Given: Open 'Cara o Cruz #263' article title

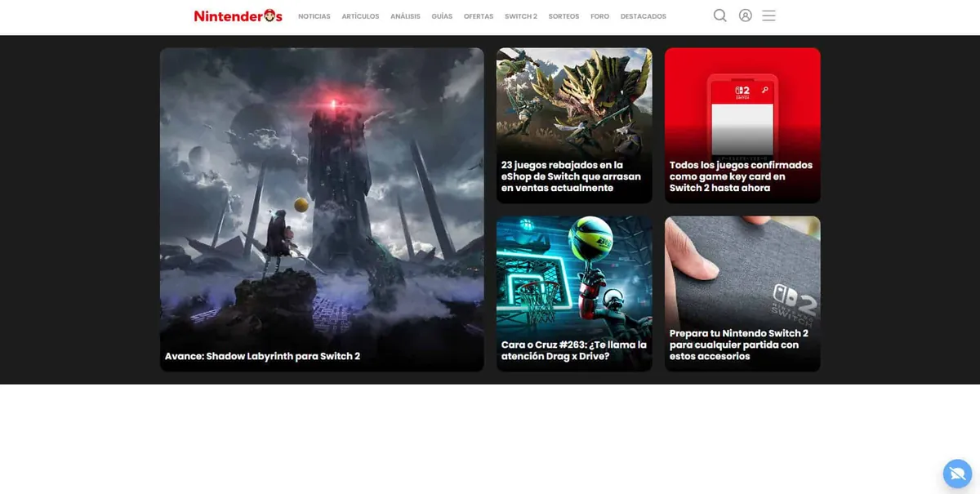Looking at the screenshot, I should pyautogui.click(x=574, y=350).
